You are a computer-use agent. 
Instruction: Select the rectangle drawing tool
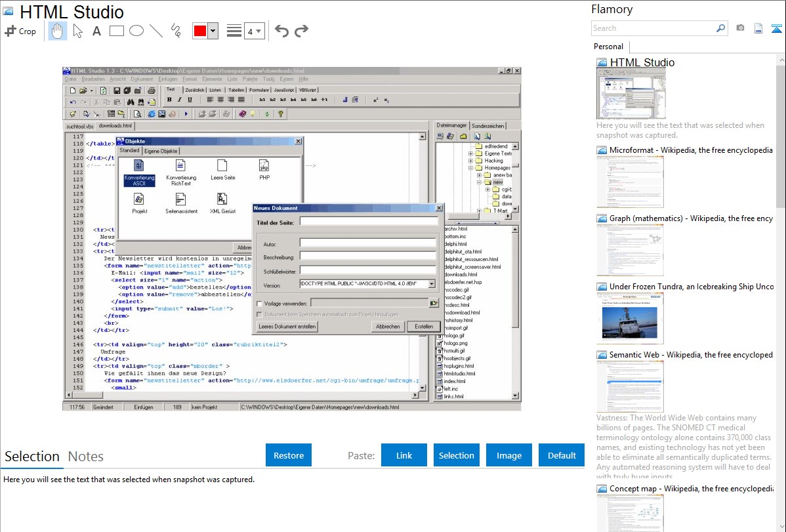[x=116, y=31]
